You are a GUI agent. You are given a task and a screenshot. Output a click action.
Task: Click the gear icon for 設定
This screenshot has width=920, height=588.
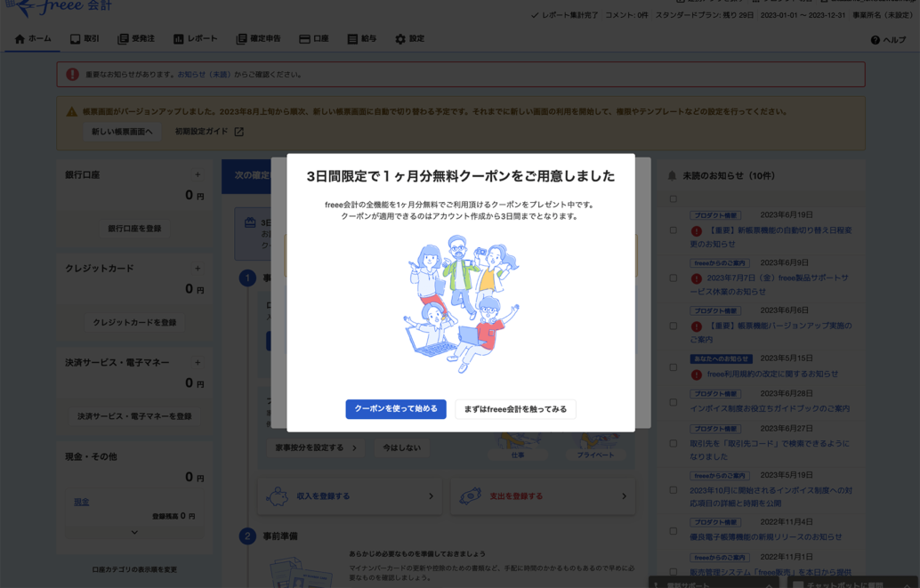tap(400, 39)
